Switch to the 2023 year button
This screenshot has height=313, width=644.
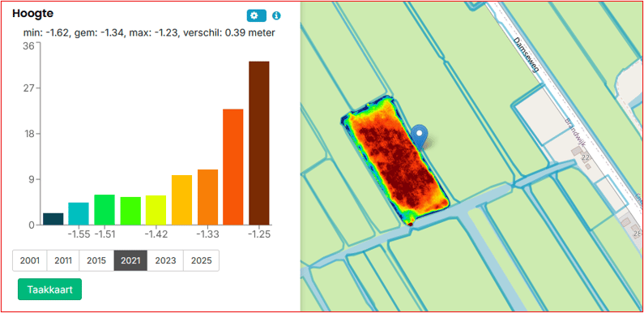coord(165,260)
